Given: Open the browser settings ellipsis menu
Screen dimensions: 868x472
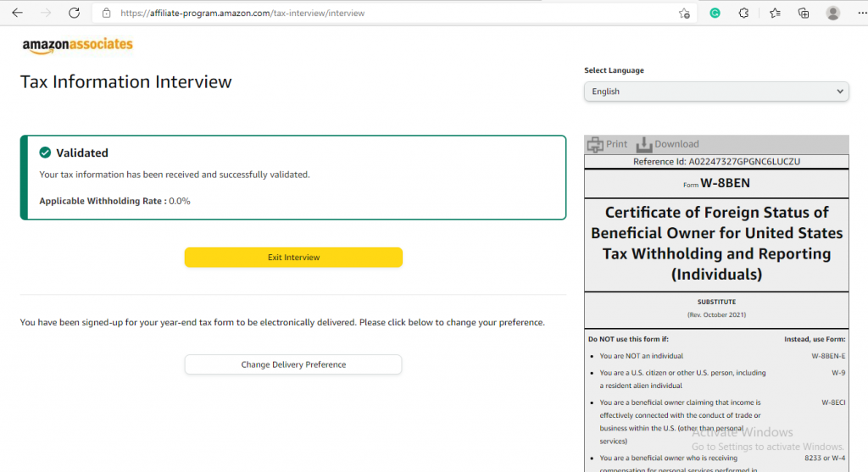Looking at the screenshot, I should [x=862, y=13].
